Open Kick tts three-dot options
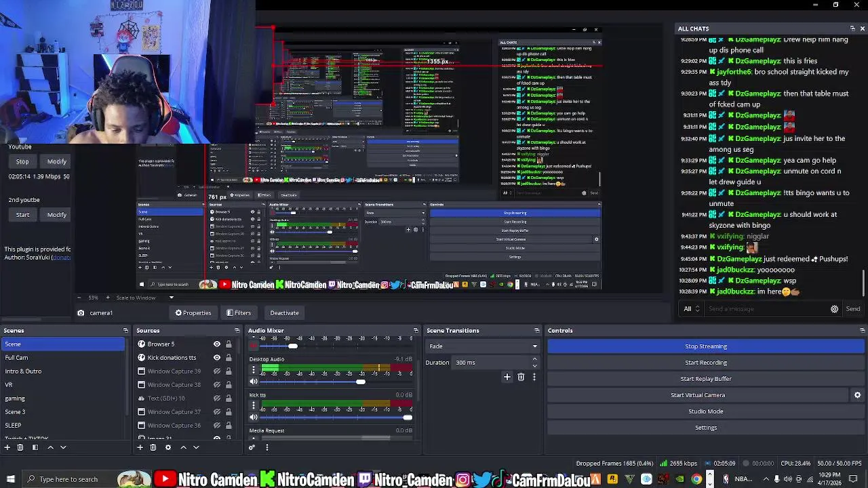Viewport: 868px width, 488px height. [254, 406]
